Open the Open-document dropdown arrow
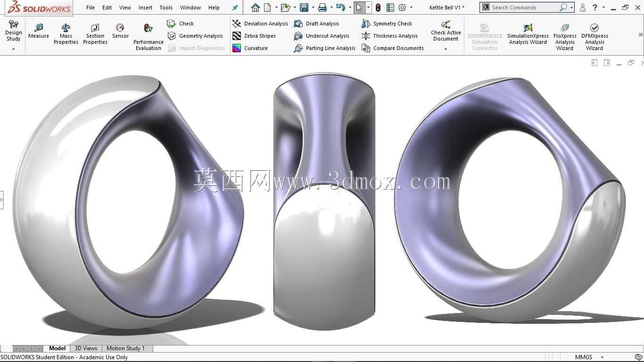Image resolution: width=644 pixels, height=362 pixels. [294, 8]
